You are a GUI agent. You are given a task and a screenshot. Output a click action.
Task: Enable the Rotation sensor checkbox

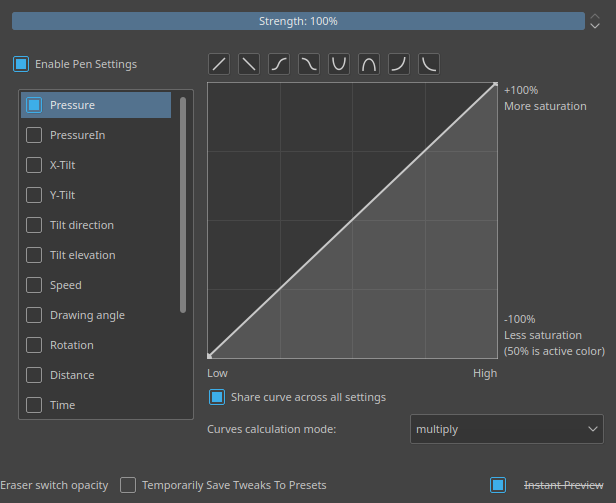[34, 345]
